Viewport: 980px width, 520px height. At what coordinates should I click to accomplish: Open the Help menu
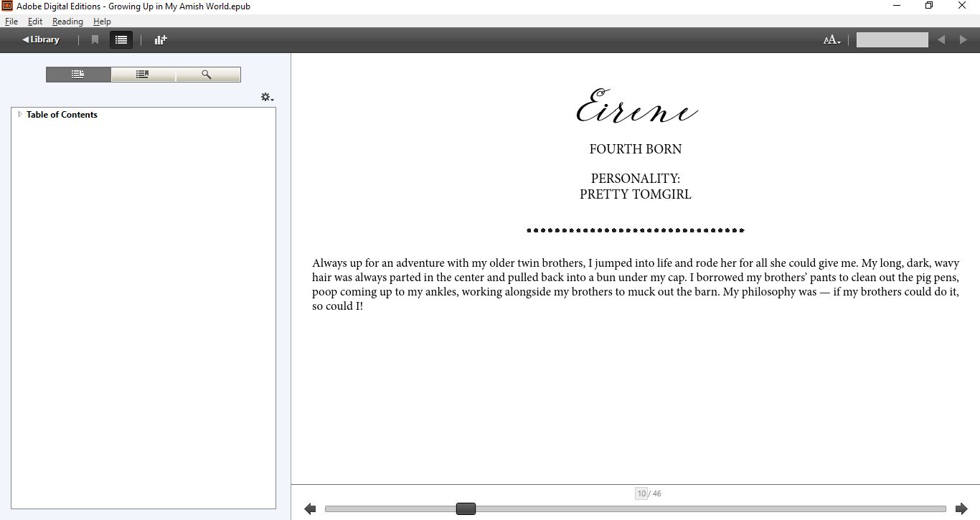102,22
